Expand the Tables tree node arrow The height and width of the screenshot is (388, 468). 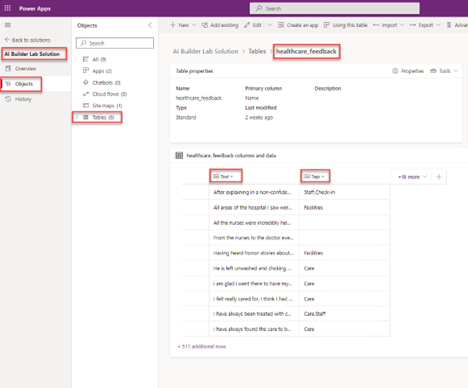point(77,117)
